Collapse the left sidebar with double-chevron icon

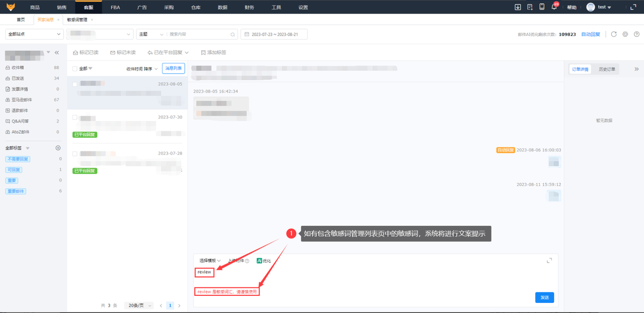57,52
